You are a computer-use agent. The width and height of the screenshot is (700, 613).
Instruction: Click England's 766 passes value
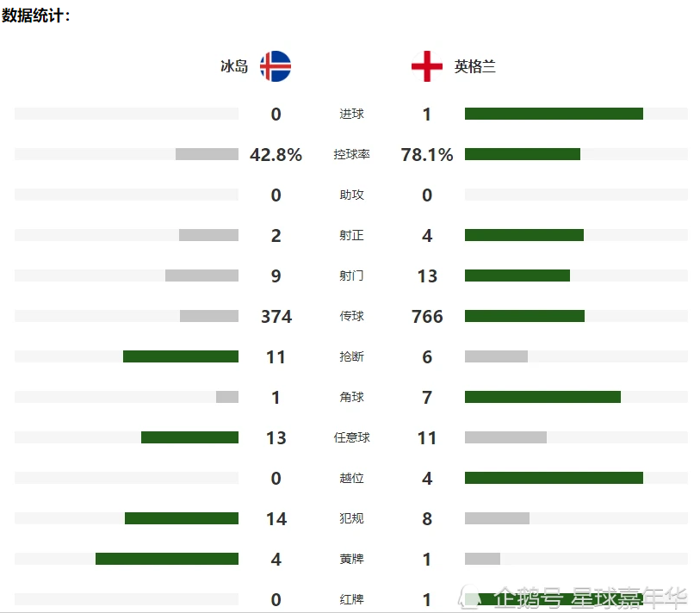[427, 317]
